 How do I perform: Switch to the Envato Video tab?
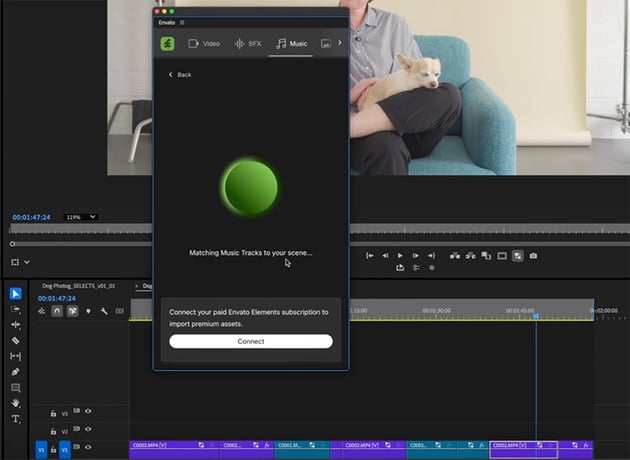(204, 43)
